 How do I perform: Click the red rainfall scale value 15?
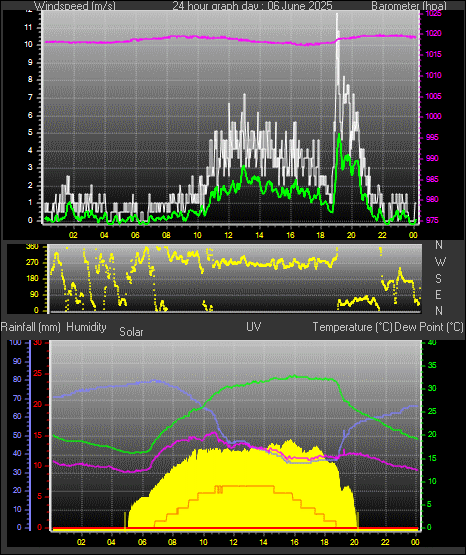[x=37, y=435]
